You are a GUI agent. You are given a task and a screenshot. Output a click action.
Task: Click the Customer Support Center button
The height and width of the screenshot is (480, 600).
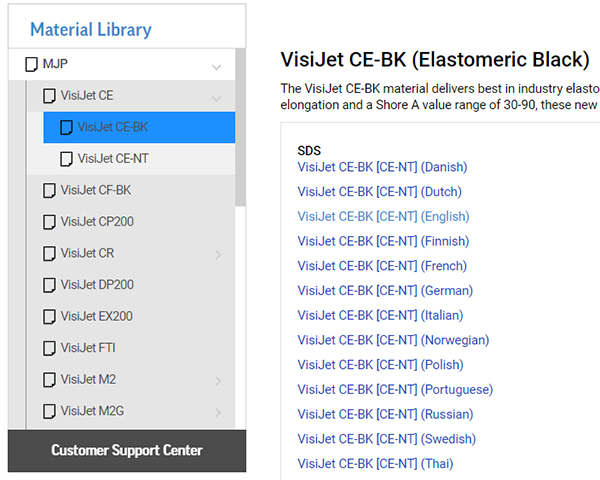coord(127,451)
